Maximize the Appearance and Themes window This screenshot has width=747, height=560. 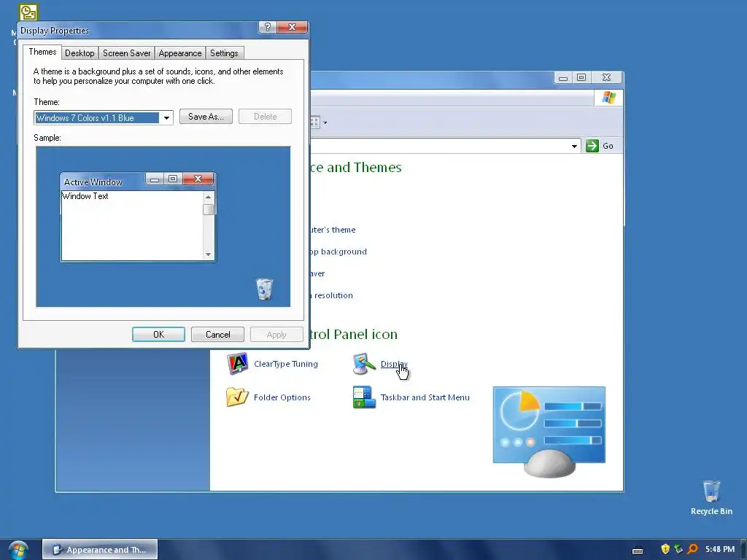(581, 77)
